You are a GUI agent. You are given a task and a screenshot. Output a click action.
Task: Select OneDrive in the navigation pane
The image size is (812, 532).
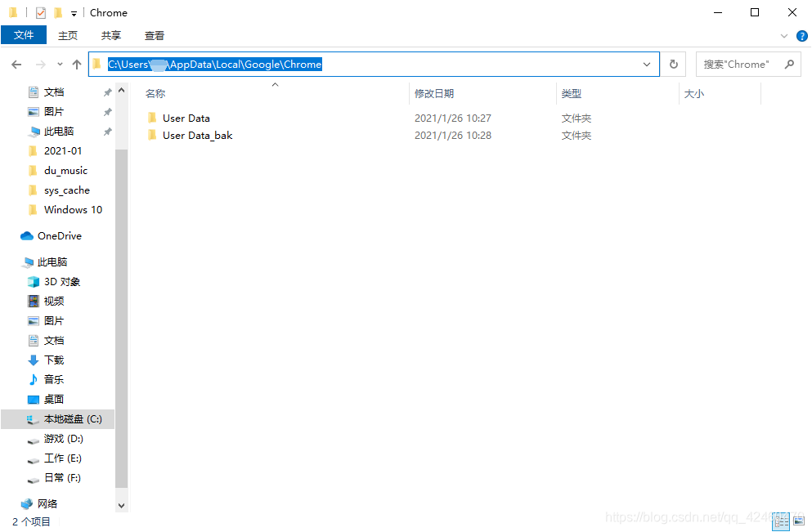click(x=59, y=236)
